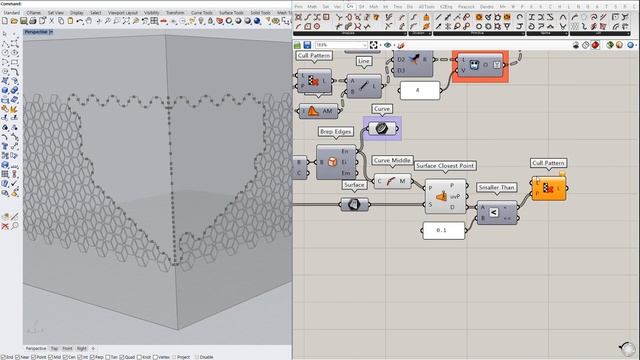
Task: Click the Zoom Extents icon
Action: [127, 21]
